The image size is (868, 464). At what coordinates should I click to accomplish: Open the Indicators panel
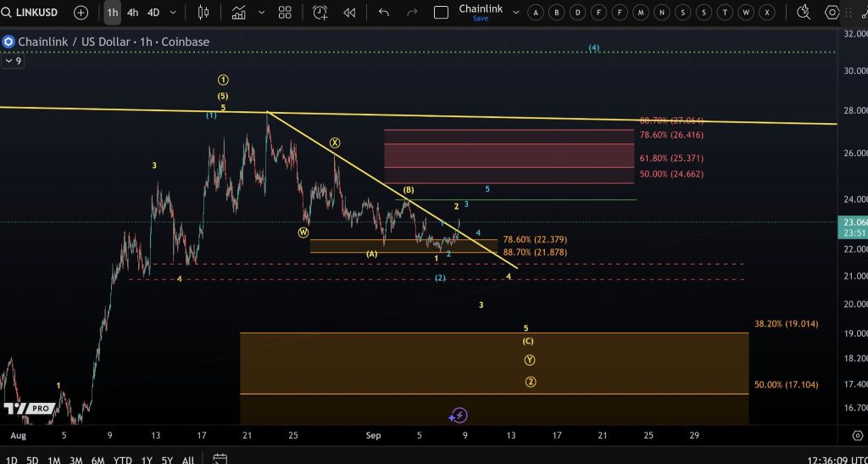click(239, 13)
